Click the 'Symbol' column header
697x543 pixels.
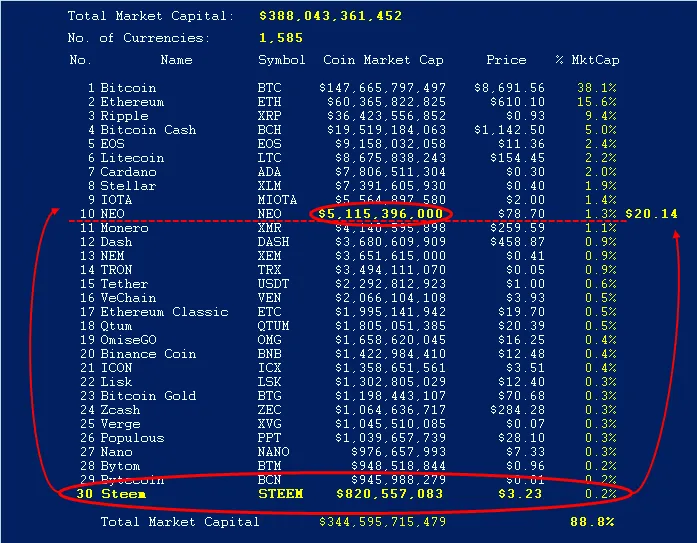(x=281, y=60)
